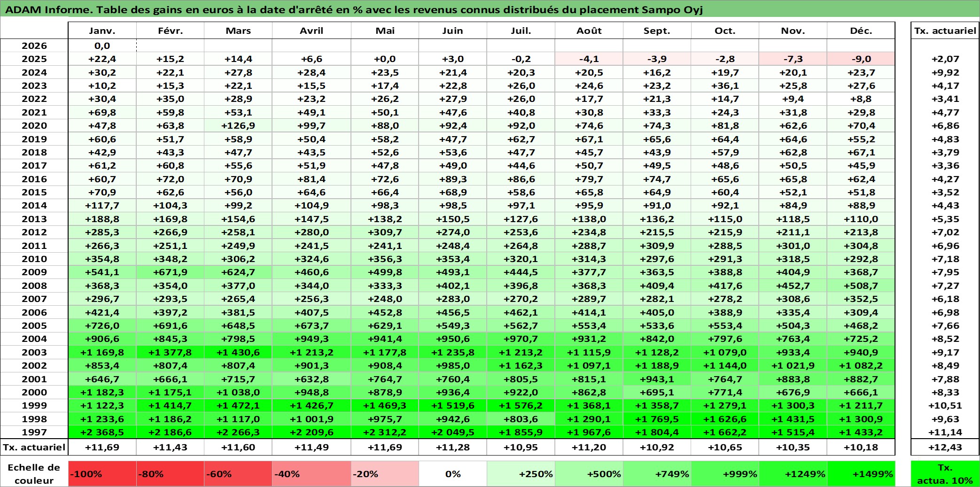Click the Tx. actuariel column header
The height and width of the screenshot is (487, 980).
coord(945,31)
